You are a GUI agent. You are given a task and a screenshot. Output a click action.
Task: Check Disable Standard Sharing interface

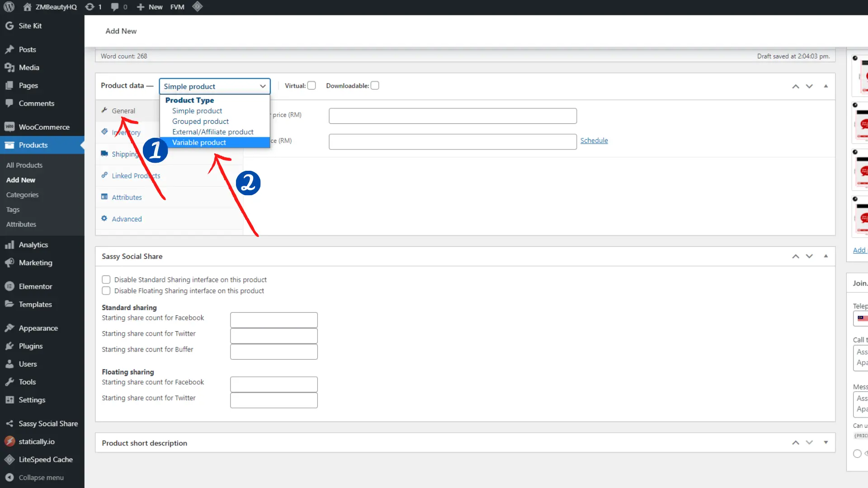106,280
